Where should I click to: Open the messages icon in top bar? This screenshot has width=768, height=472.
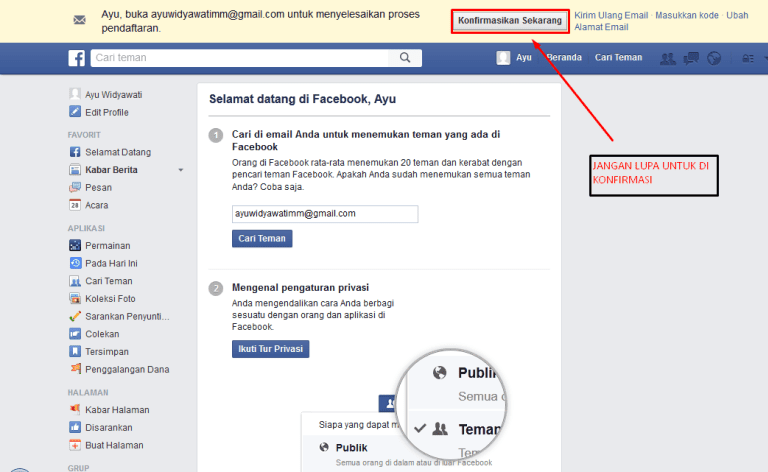(x=691, y=58)
